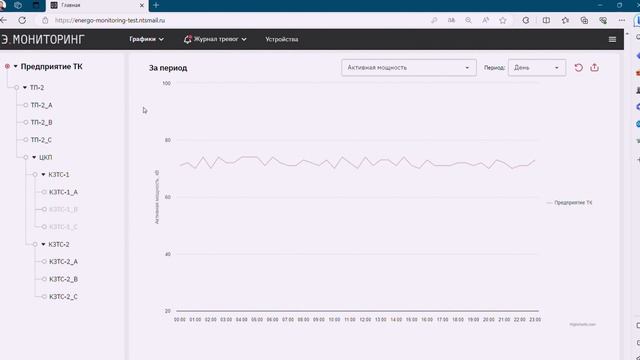Close the Главная browser tab
The height and width of the screenshot is (360, 640).
(x=142, y=5)
